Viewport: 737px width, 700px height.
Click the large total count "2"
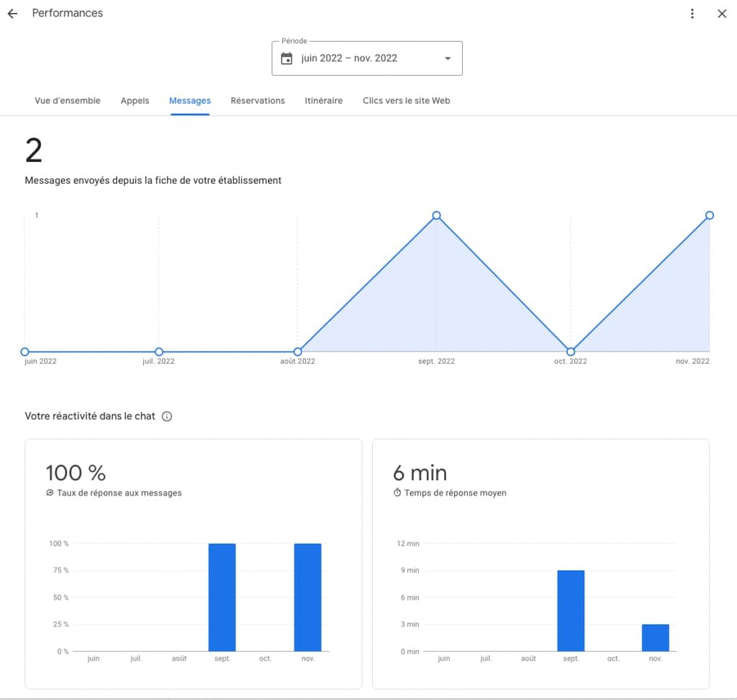(x=33, y=151)
